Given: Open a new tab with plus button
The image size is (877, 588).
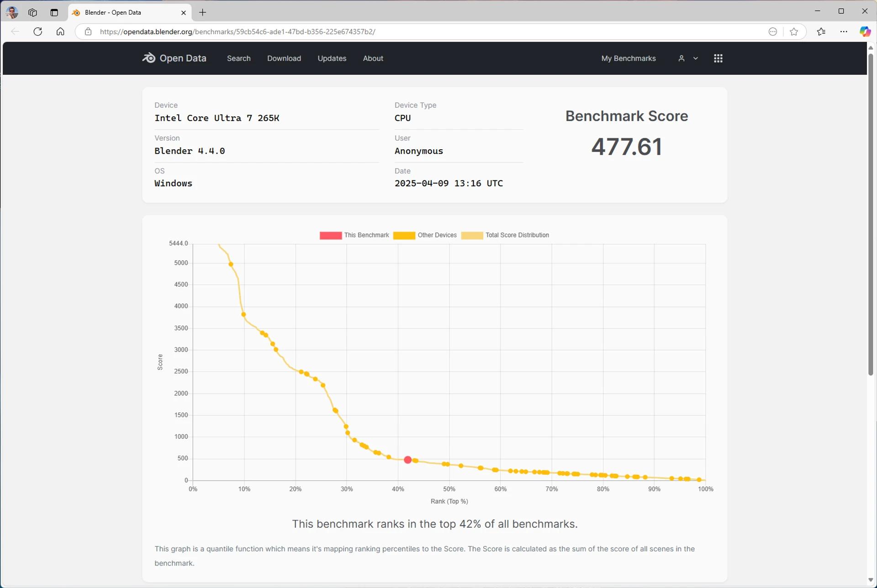Looking at the screenshot, I should point(203,12).
